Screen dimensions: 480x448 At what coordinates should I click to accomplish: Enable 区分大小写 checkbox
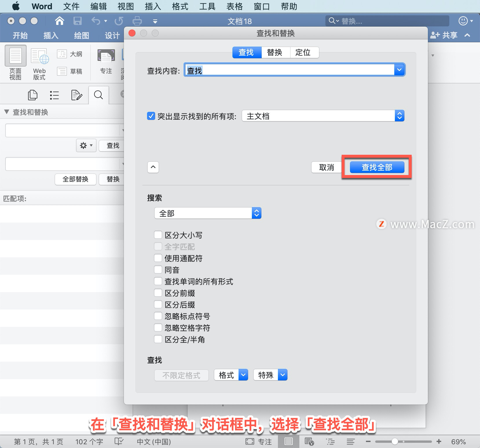pos(158,235)
